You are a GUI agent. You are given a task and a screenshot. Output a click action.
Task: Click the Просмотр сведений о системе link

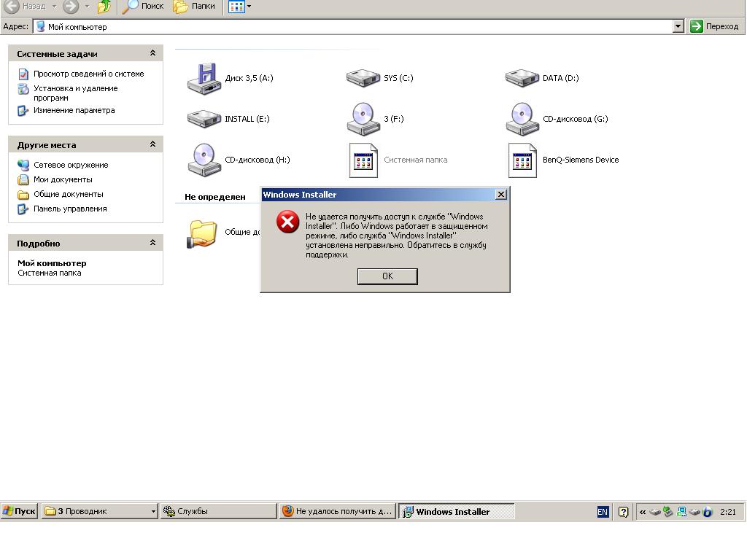(x=88, y=74)
